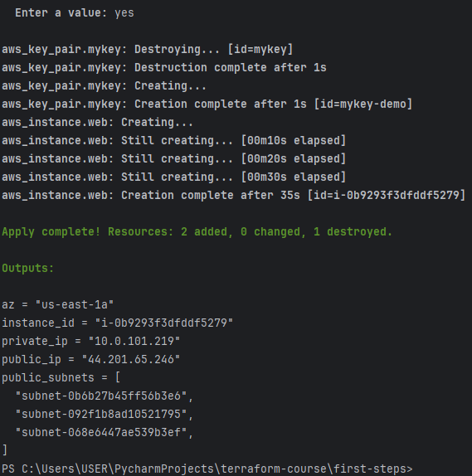Click the PowerShell prompt path line

207,469
